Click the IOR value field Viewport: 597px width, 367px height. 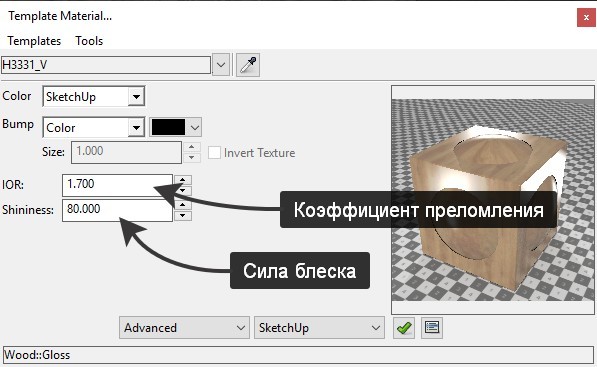tap(117, 185)
